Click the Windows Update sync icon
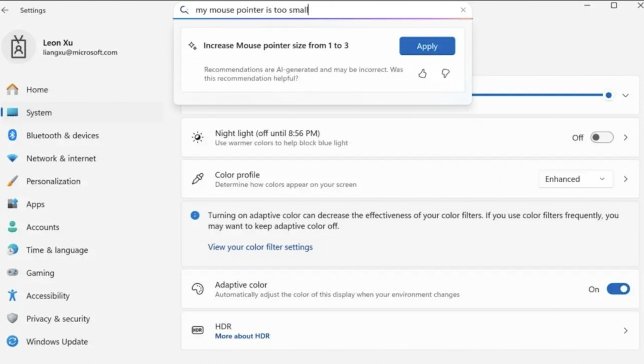Screen dimensions: 644x364 [x=12, y=341]
